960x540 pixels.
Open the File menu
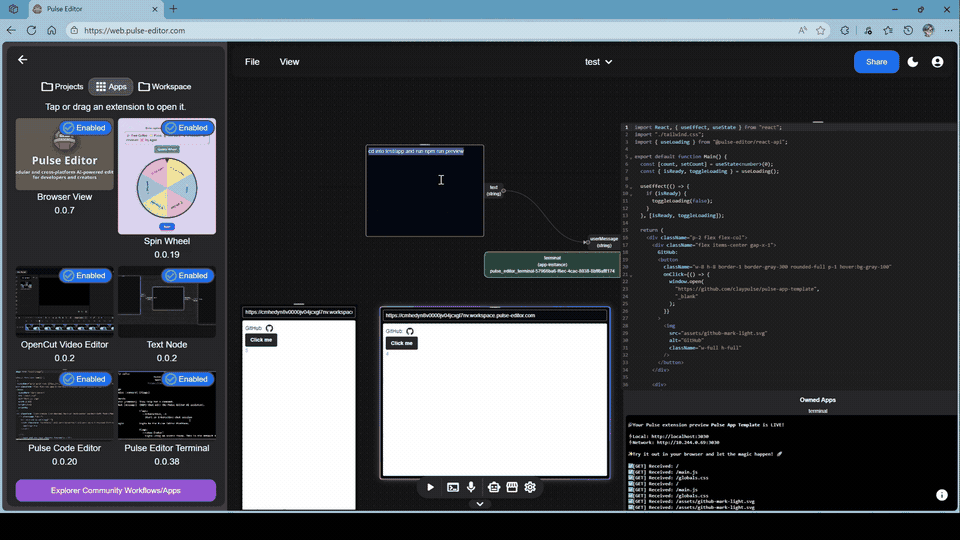[x=252, y=62]
